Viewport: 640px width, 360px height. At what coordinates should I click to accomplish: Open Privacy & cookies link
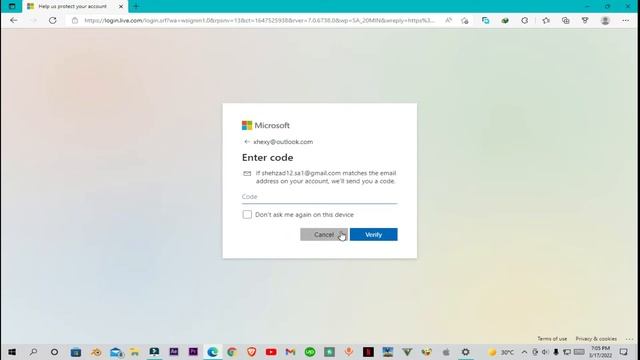click(x=596, y=339)
